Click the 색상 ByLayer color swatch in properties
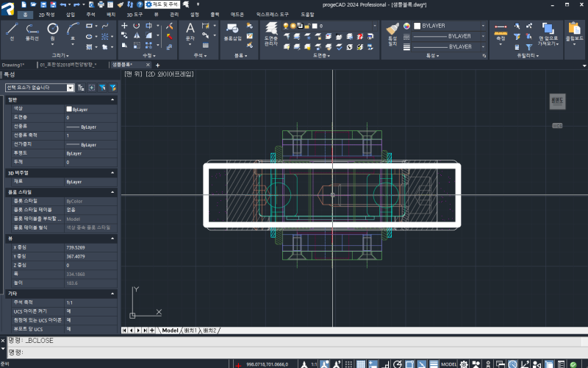The width and height of the screenshot is (588, 368). coord(69,109)
